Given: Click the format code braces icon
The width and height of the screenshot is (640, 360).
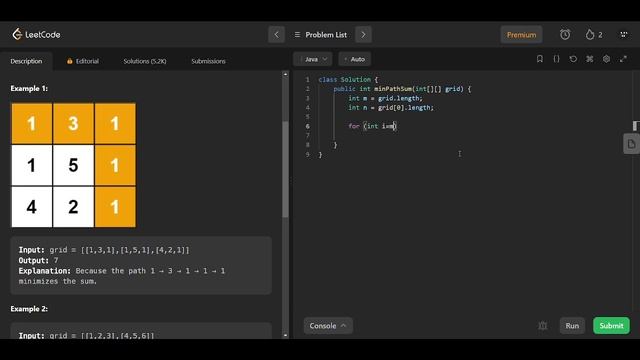Looking at the screenshot, I should click(x=556, y=59).
